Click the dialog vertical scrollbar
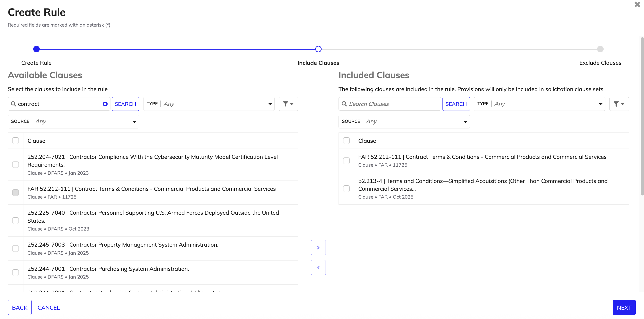This screenshot has width=644, height=319. point(642,116)
